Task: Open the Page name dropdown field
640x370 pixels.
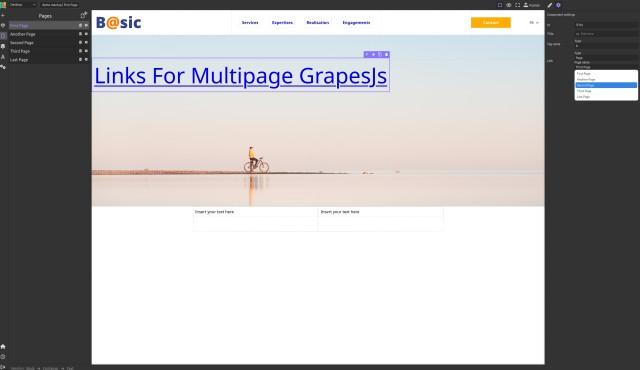Action: coord(606,67)
